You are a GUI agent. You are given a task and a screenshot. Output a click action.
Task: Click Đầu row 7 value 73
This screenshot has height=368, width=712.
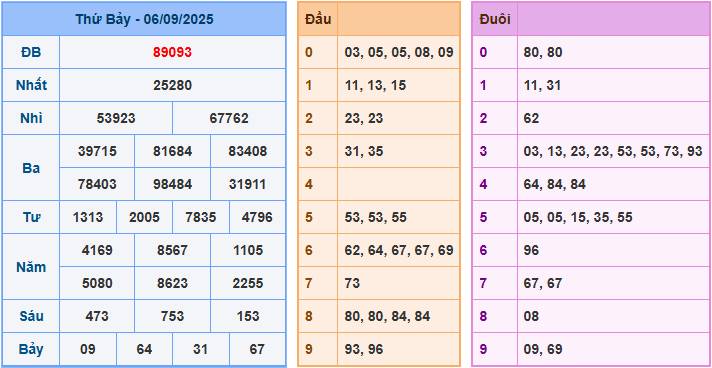point(352,283)
